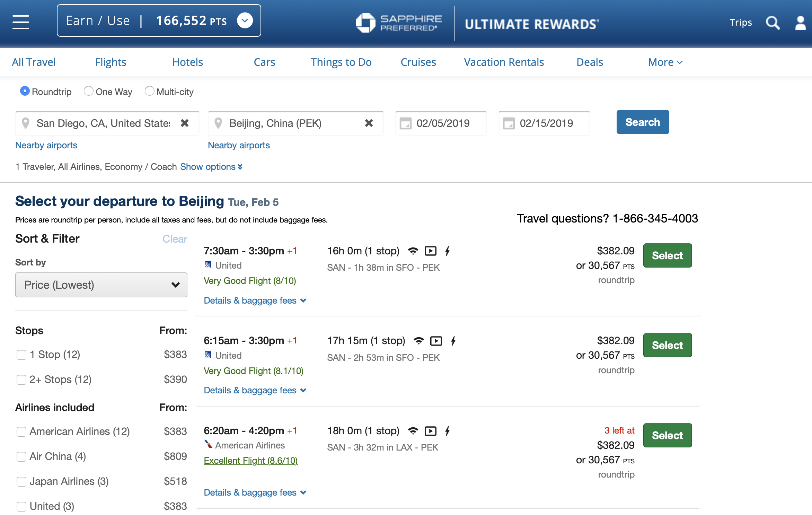Image resolution: width=812 pixels, height=515 pixels.
Task: Check the United airline filter
Action: tap(21, 507)
